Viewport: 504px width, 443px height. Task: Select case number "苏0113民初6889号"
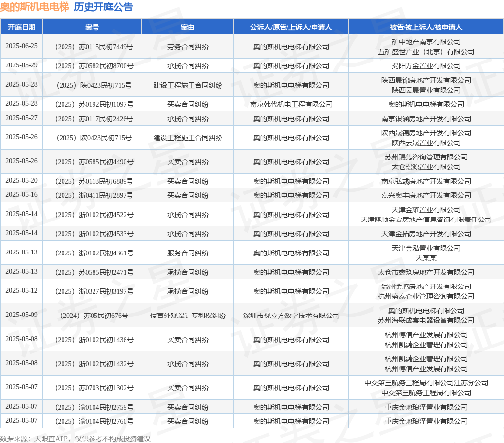click(x=106, y=181)
